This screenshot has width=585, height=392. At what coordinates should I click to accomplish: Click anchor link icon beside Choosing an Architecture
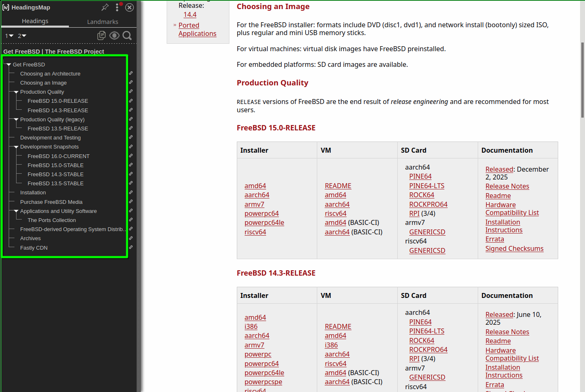(131, 73)
